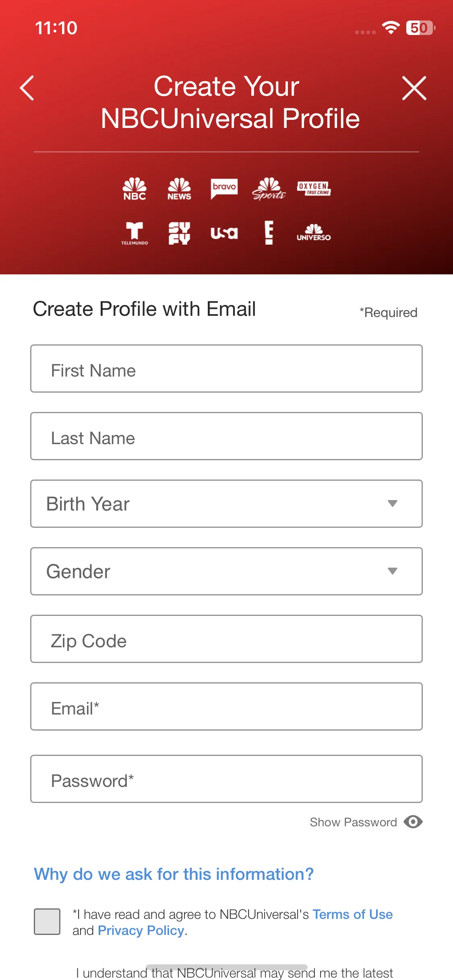
Task: Tap the E! channel logo
Action: pyautogui.click(x=269, y=233)
